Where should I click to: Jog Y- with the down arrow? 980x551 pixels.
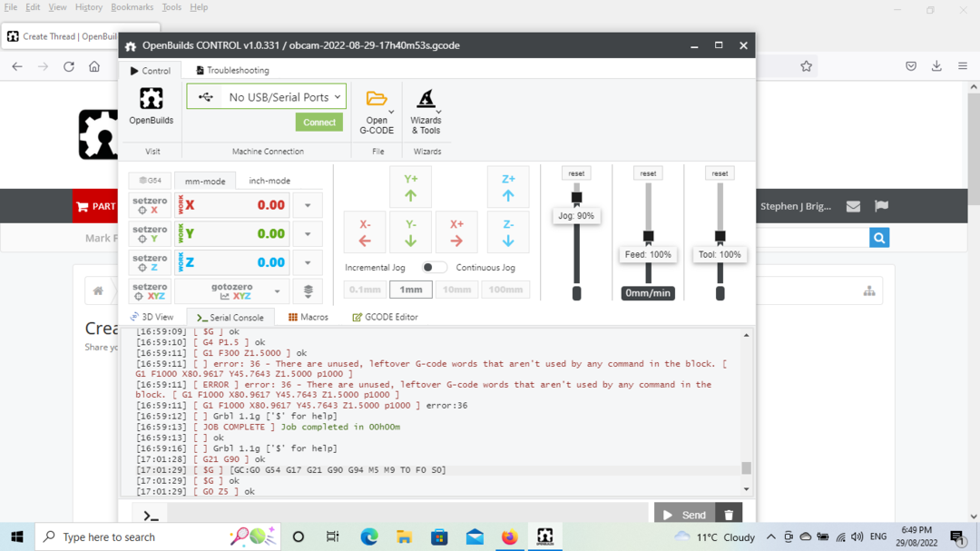point(410,232)
